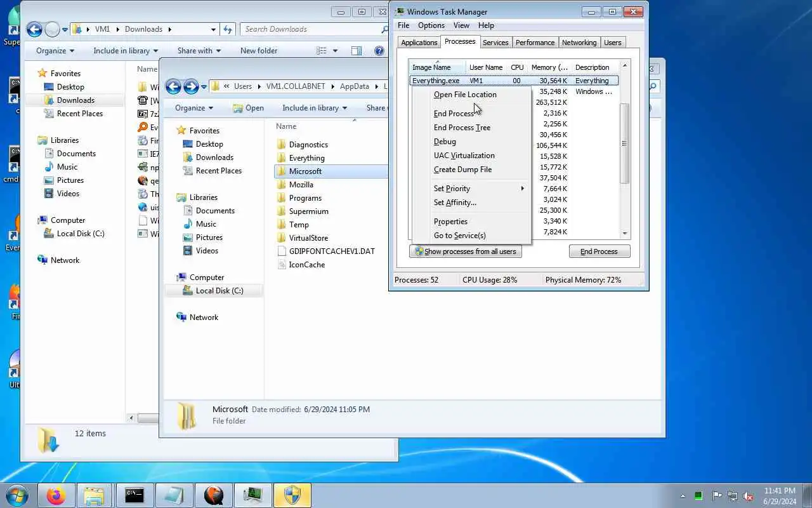Open the Windows Start menu orb
This screenshot has width=812, height=508.
coord(17,495)
